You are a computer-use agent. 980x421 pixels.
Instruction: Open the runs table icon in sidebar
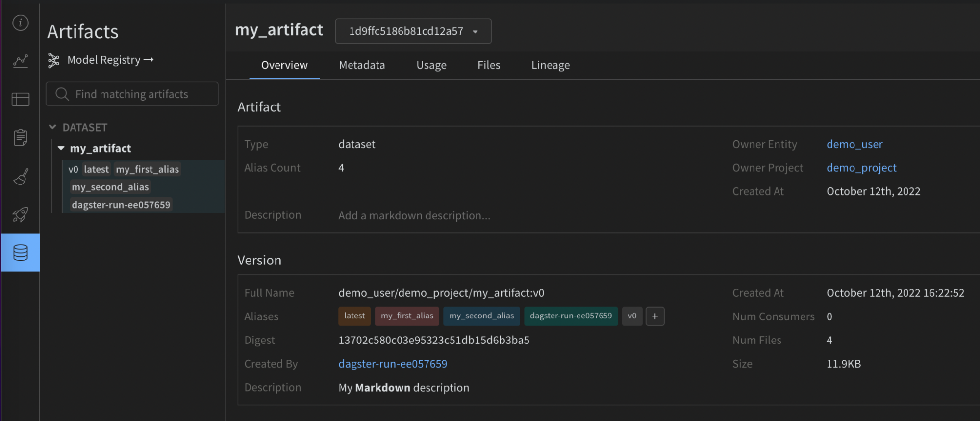coord(21,100)
